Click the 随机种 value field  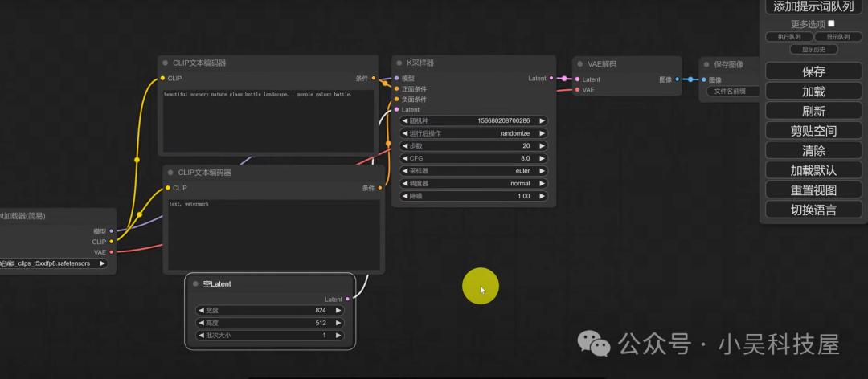(473, 120)
